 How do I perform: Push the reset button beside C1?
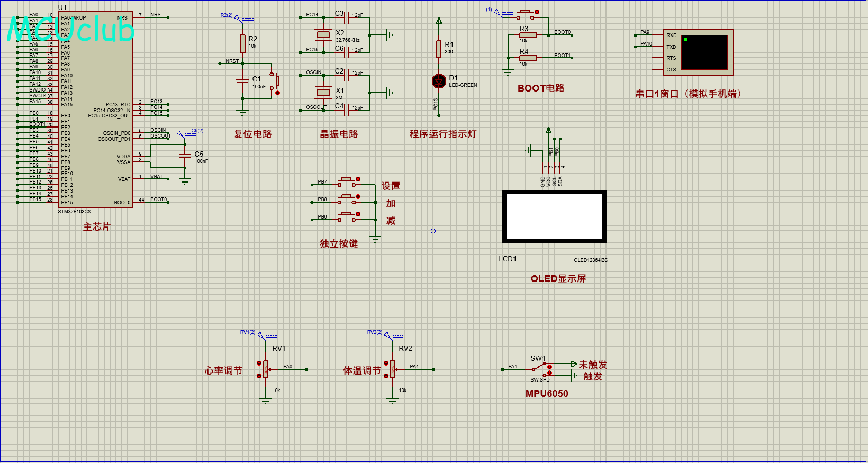(x=275, y=81)
